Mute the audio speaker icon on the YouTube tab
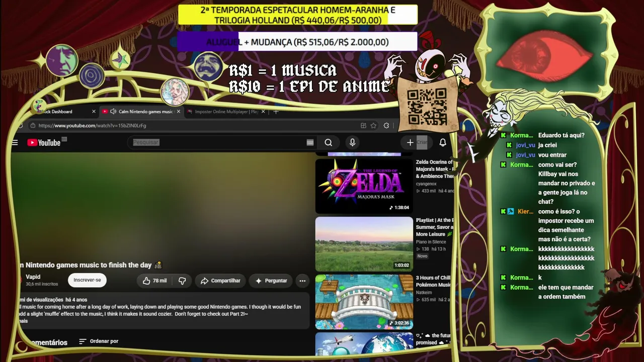This screenshot has width=644, height=362. 113,112
